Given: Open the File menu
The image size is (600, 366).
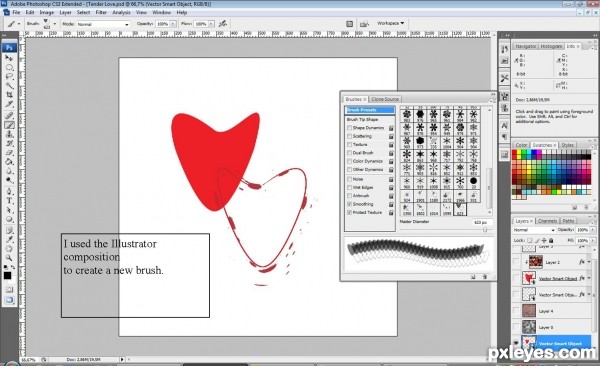Looking at the screenshot, I should pyautogui.click(x=16, y=12).
